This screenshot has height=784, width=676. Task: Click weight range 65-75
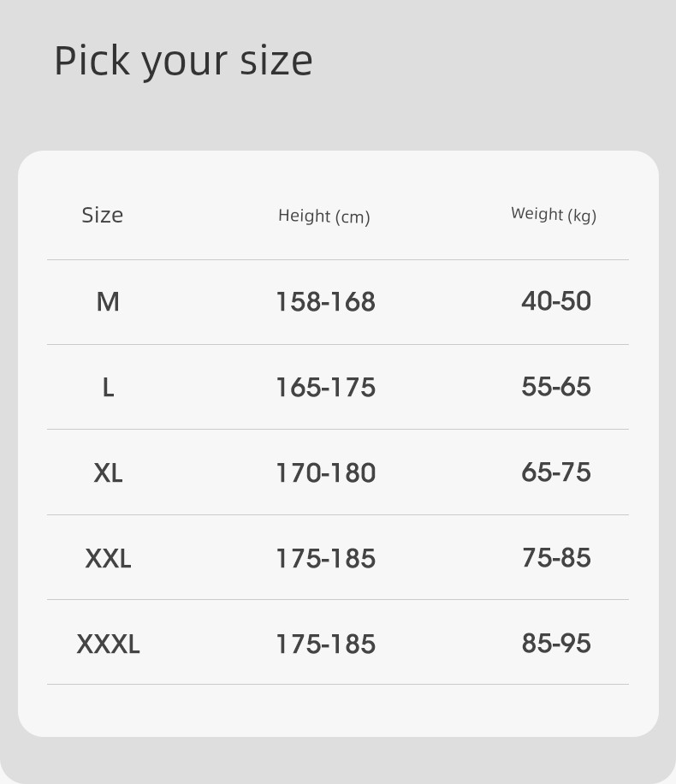point(556,472)
